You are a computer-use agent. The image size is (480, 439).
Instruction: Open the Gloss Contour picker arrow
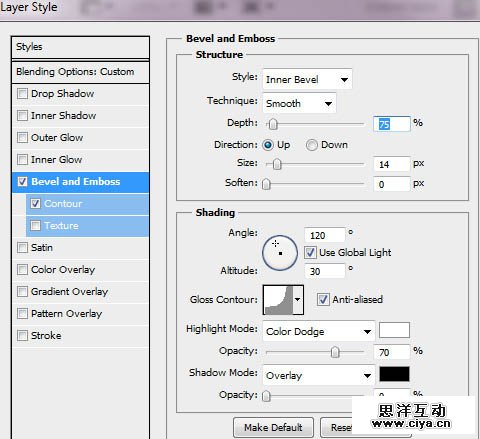298,300
